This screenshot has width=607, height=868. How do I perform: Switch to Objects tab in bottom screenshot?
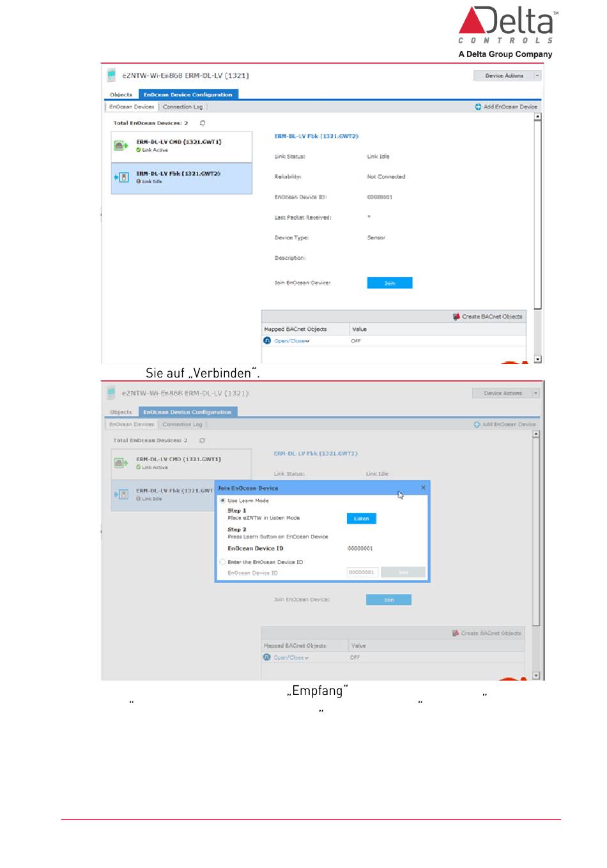(x=121, y=412)
